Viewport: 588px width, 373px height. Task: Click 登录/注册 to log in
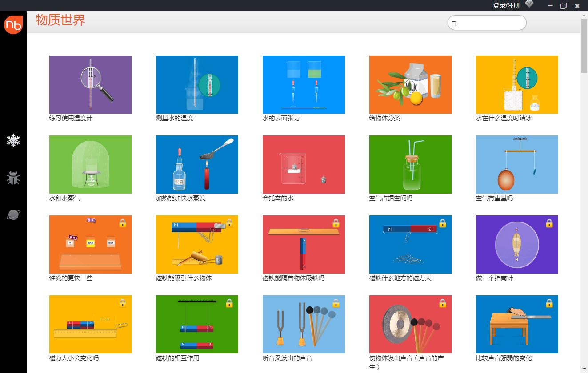[x=506, y=5]
